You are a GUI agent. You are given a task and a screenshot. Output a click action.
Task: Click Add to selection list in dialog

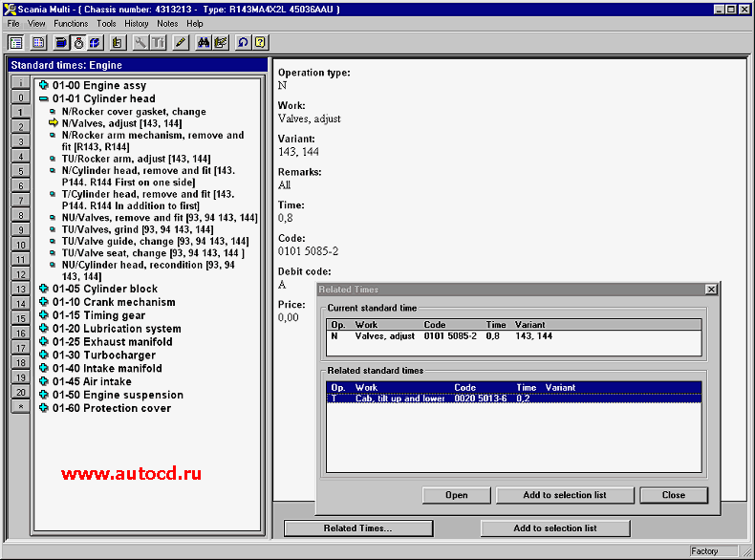coord(565,495)
